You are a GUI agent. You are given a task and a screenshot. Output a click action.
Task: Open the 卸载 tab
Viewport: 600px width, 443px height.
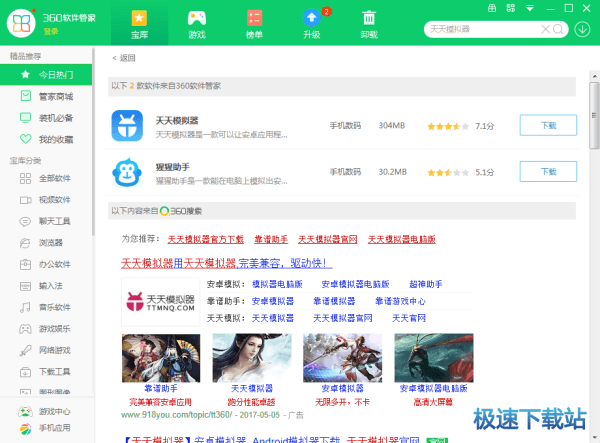pyautogui.click(x=369, y=25)
